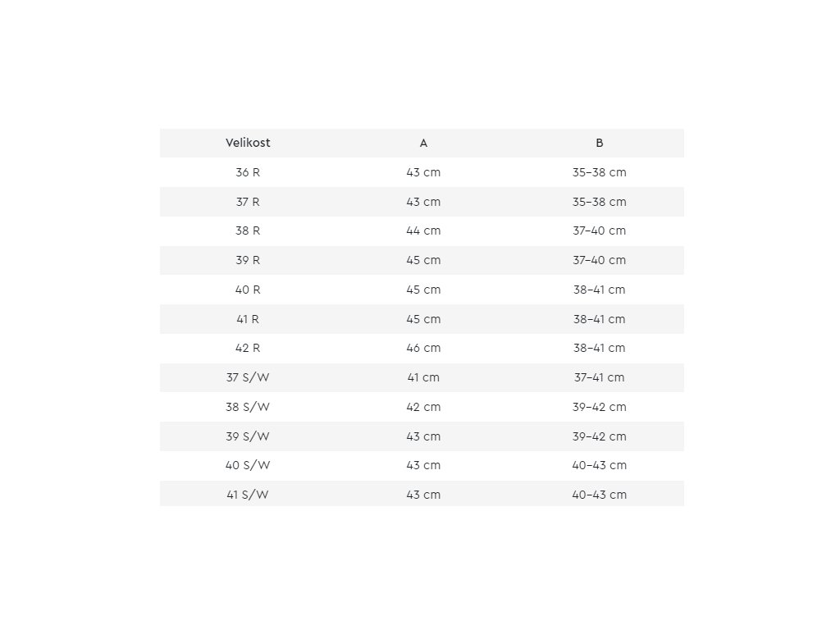840x630 pixels.
Task: Select the 40 S/W size cell
Action: tap(248, 466)
